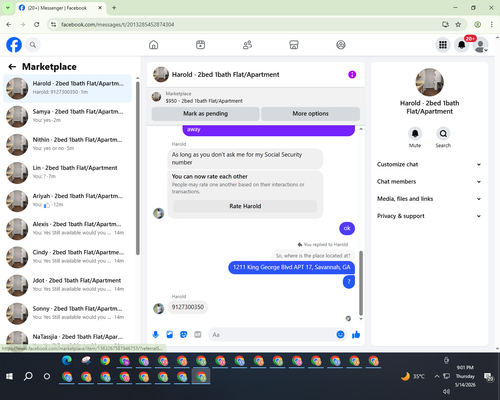Viewport: 500px width, 400px height.
Task: Click Mark as pending button
Action: click(205, 114)
